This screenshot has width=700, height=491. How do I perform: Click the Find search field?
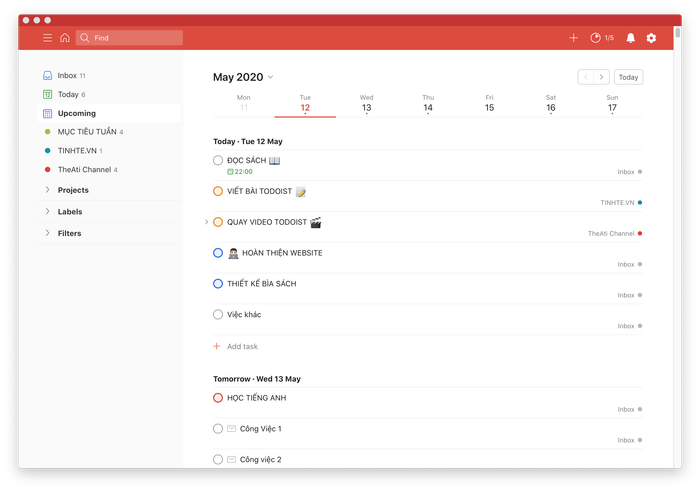[x=129, y=38]
